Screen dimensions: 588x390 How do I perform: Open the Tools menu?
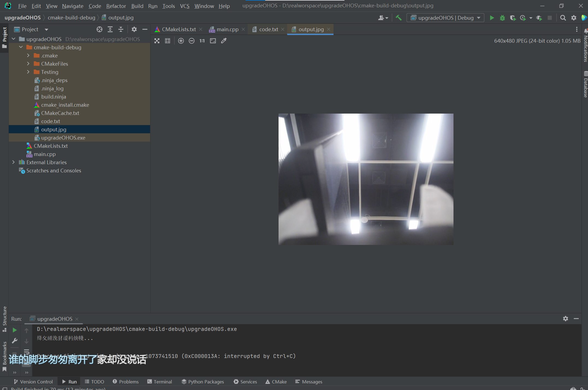coord(168,6)
